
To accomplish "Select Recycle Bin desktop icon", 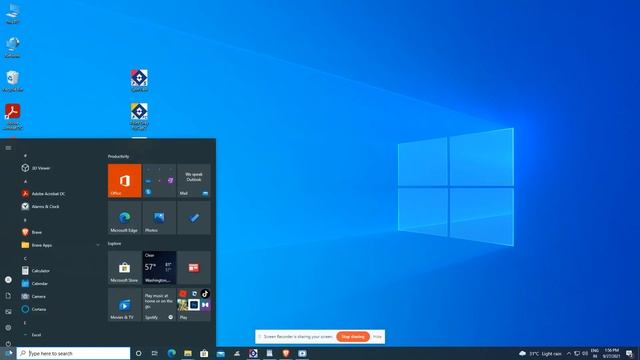I will (13, 81).
